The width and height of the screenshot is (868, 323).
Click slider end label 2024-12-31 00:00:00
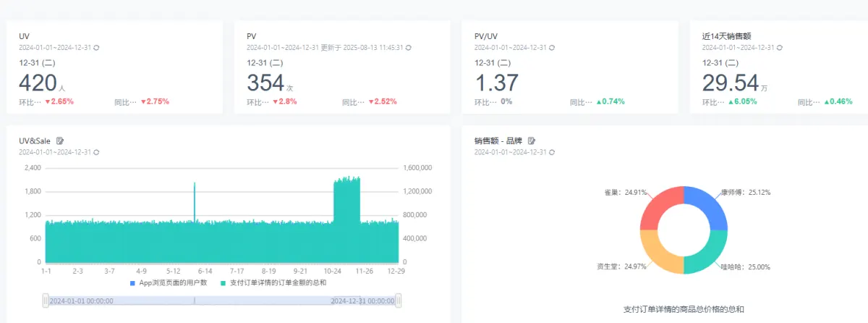click(x=362, y=301)
